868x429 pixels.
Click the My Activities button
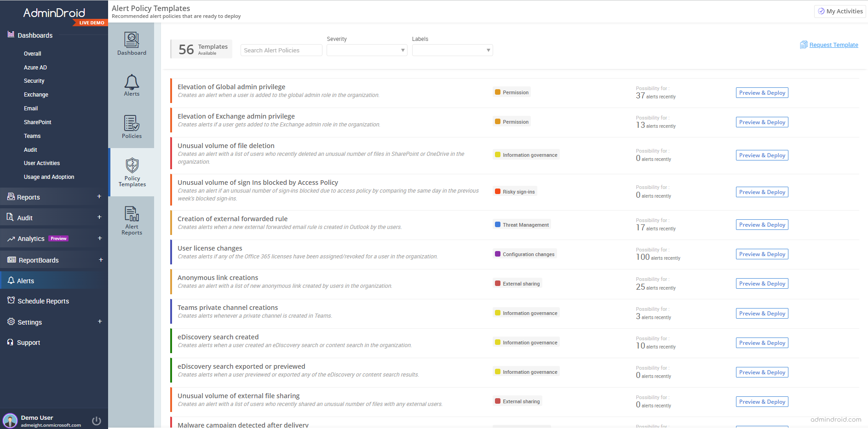[840, 11]
